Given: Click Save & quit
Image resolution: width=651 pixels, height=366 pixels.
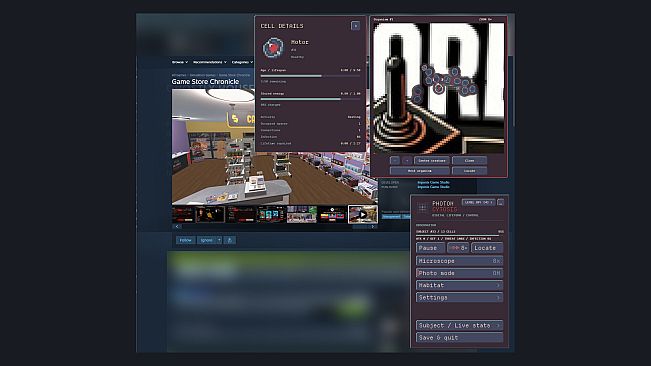Looking at the screenshot, I should click(x=459, y=337).
